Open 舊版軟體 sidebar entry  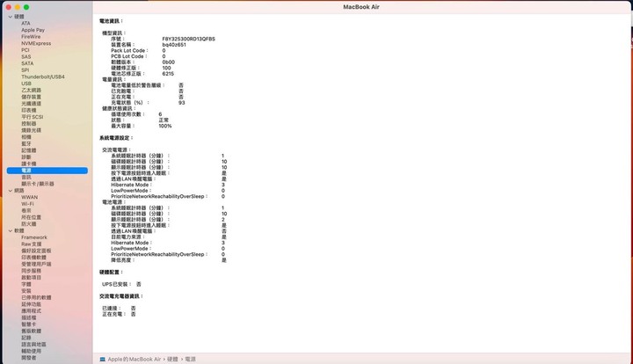click(x=31, y=331)
